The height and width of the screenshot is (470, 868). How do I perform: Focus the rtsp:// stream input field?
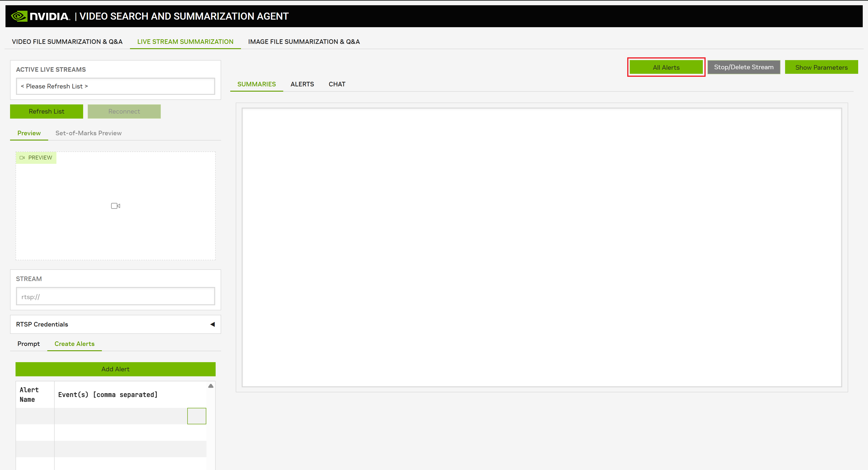[x=115, y=297]
